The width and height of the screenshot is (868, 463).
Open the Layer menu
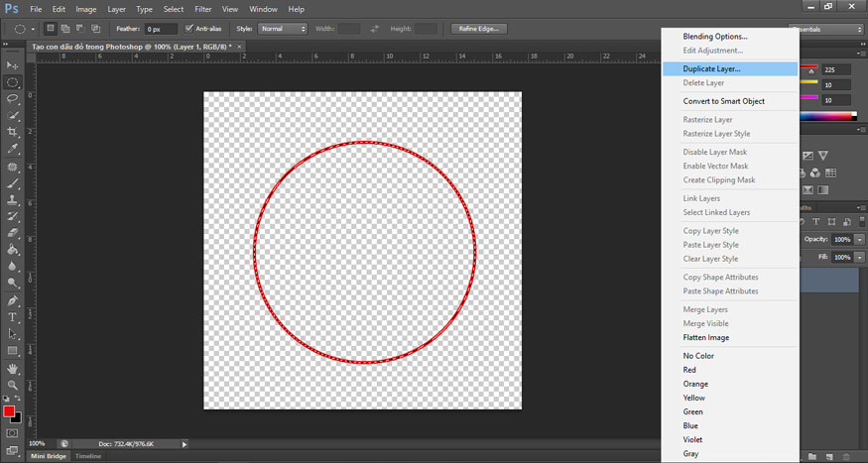(x=116, y=9)
